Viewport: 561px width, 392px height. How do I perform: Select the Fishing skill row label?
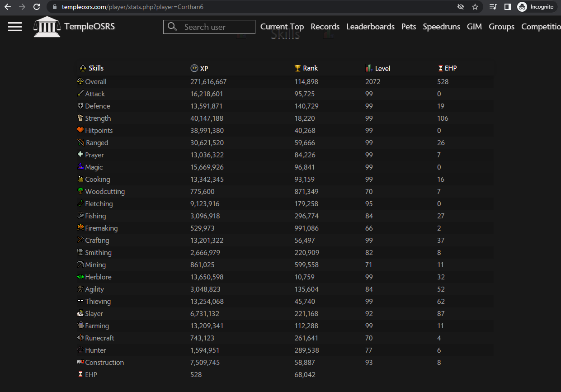click(95, 216)
